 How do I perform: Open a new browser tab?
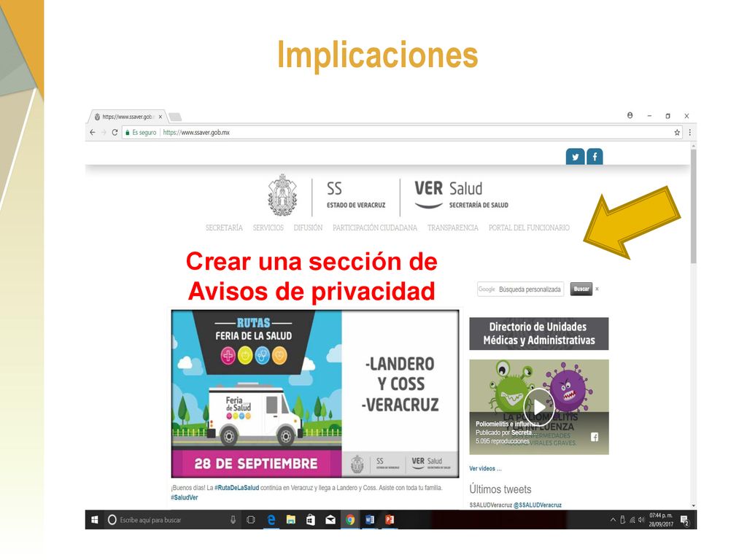pyautogui.click(x=175, y=117)
